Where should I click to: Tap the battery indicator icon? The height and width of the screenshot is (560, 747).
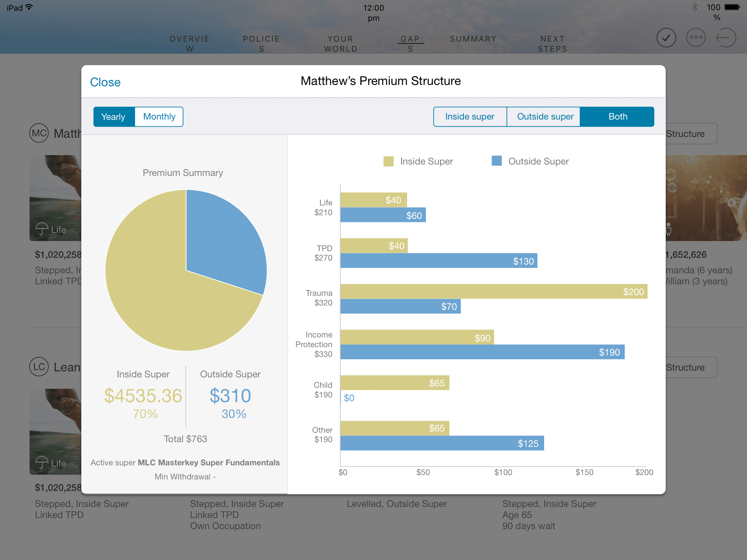tap(732, 7)
